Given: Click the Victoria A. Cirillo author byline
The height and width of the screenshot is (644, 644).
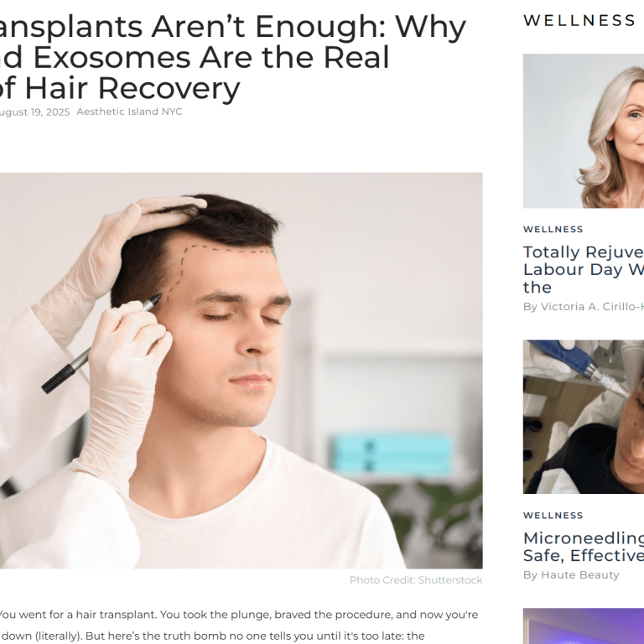Looking at the screenshot, I should click(x=584, y=307).
